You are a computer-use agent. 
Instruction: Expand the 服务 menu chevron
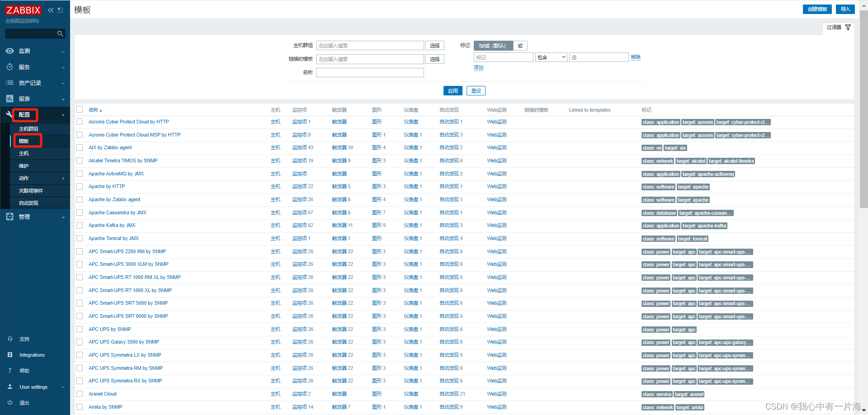click(x=63, y=67)
